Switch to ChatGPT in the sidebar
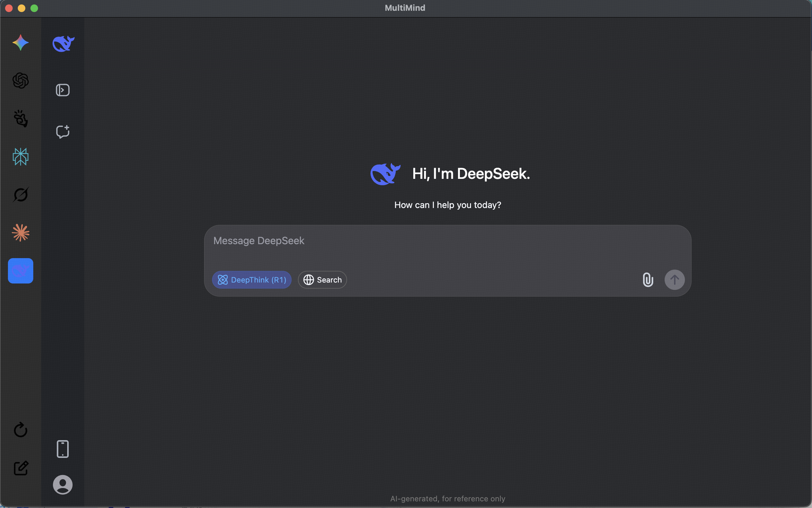The height and width of the screenshot is (508, 812). [21, 81]
